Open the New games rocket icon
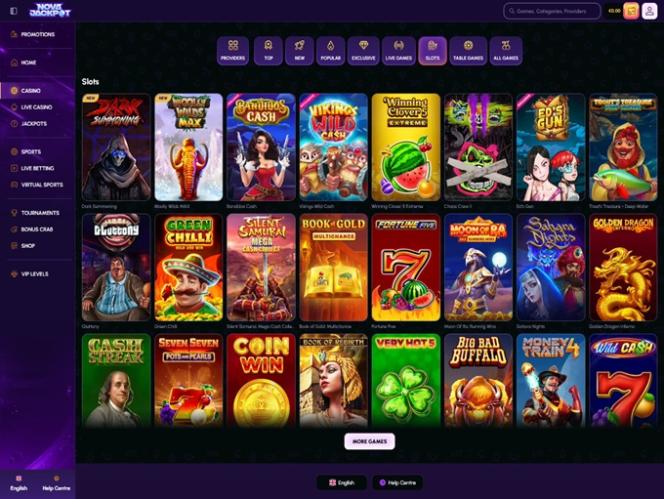Image resolution: width=664 pixels, height=499 pixels. 299,51
